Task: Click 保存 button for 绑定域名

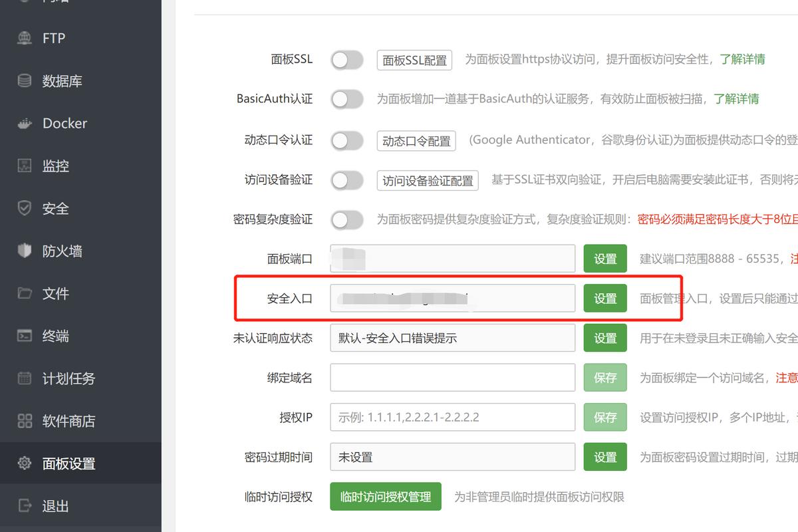Action: tap(605, 378)
